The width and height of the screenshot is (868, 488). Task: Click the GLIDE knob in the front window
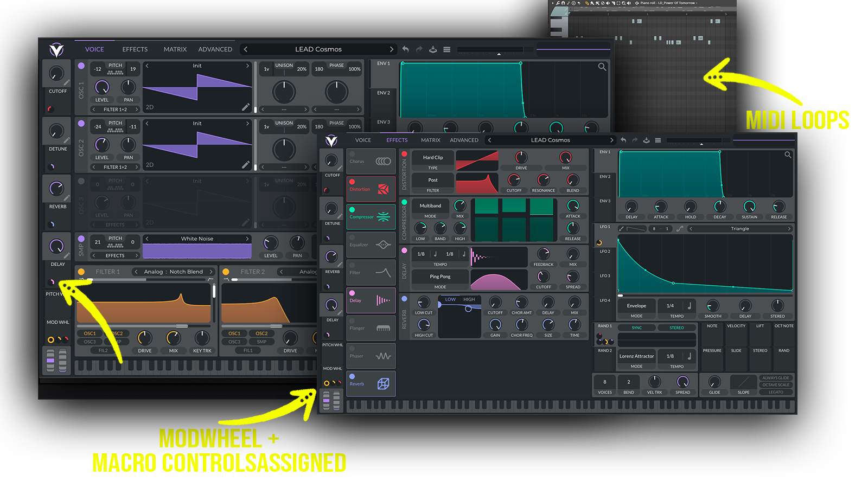coord(714,382)
